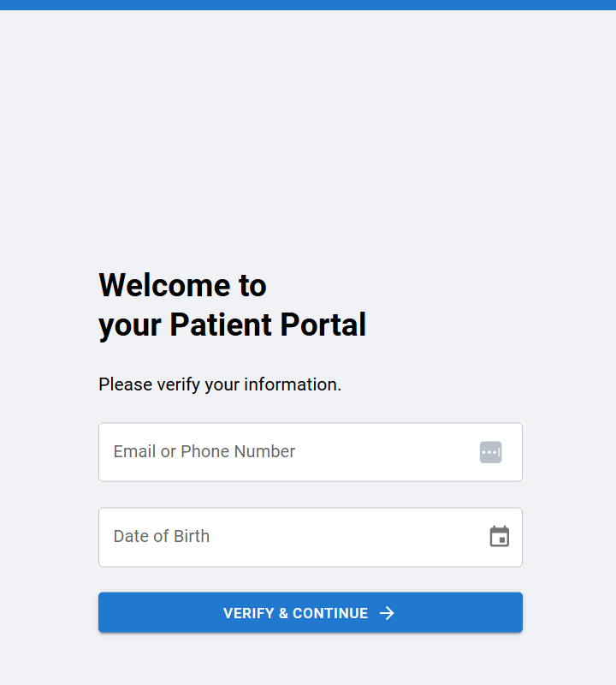Click the word "Birth" in the date field
616x685 pixels.
pos(192,537)
